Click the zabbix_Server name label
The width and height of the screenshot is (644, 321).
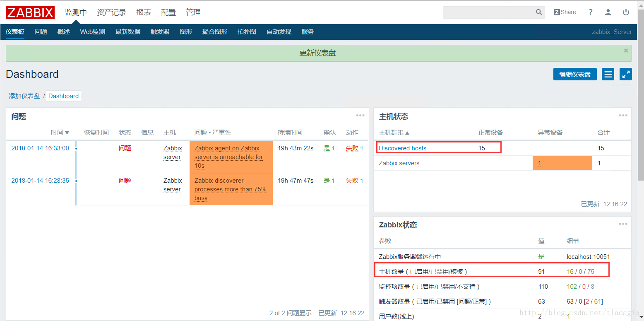(612, 32)
